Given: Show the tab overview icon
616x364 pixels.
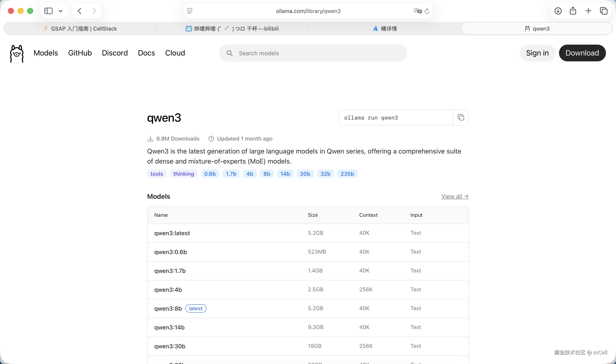Looking at the screenshot, I should [603, 11].
